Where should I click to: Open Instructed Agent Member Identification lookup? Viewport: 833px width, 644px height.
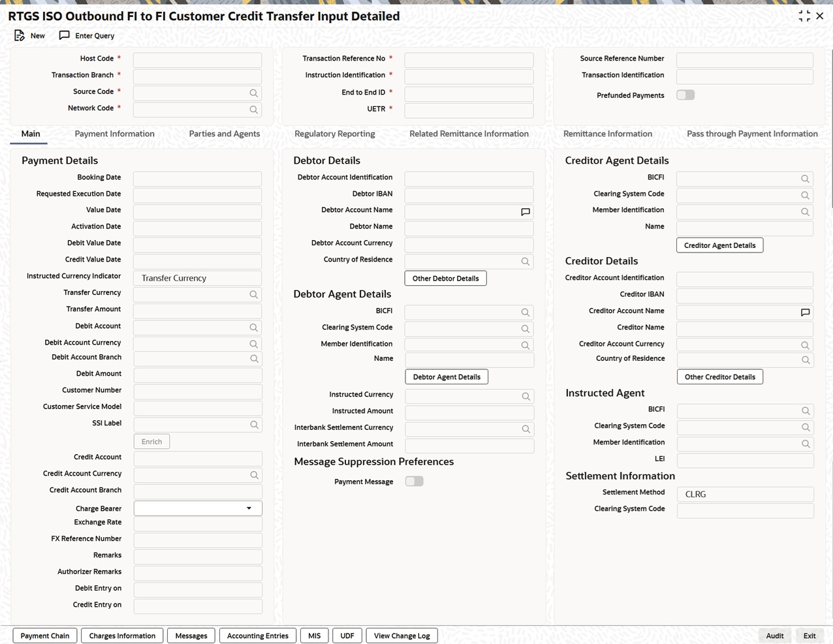pyautogui.click(x=806, y=444)
